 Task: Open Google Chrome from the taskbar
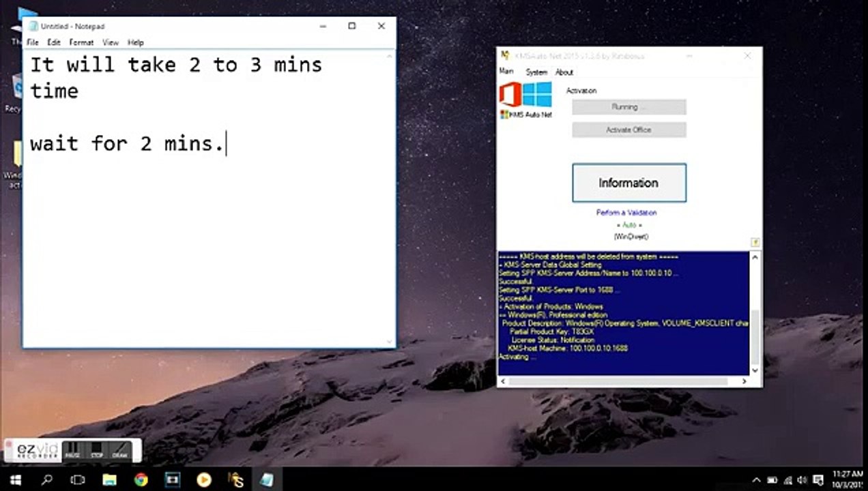(141, 479)
